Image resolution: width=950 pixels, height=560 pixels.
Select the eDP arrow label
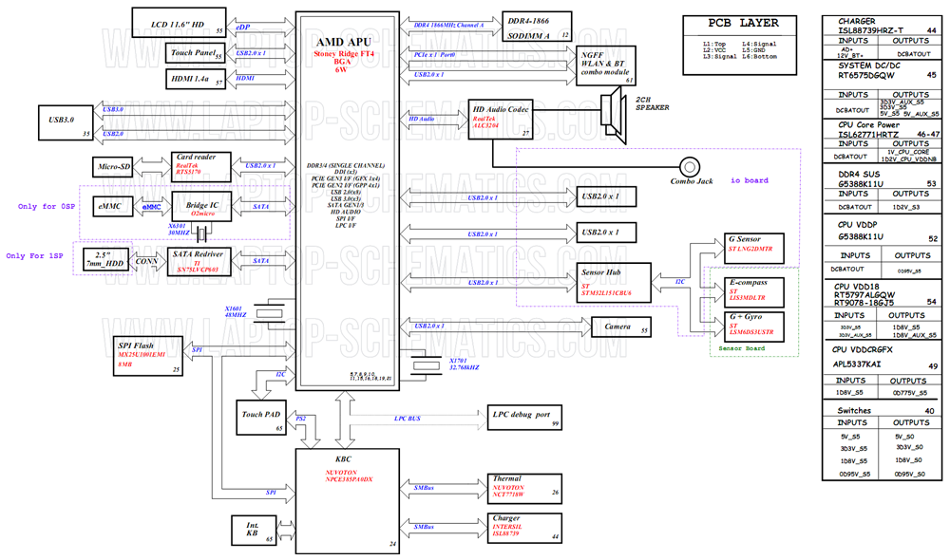[242, 28]
